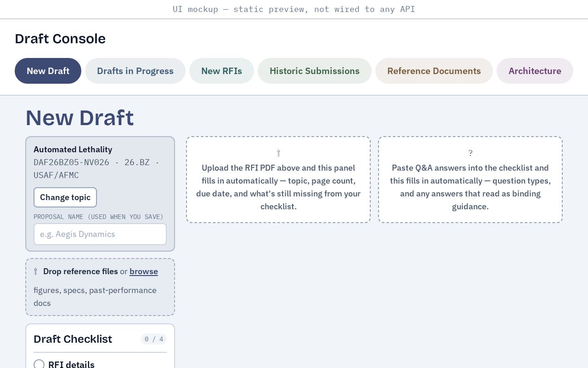The image size is (588, 368).
Task: Click the question mark icon in Q&A panel
Action: click(x=470, y=153)
